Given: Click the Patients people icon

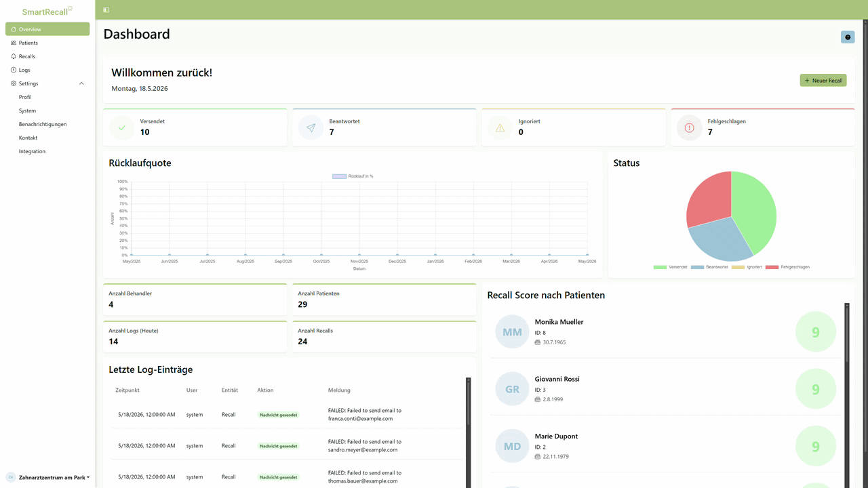Looking at the screenshot, I should (x=14, y=43).
